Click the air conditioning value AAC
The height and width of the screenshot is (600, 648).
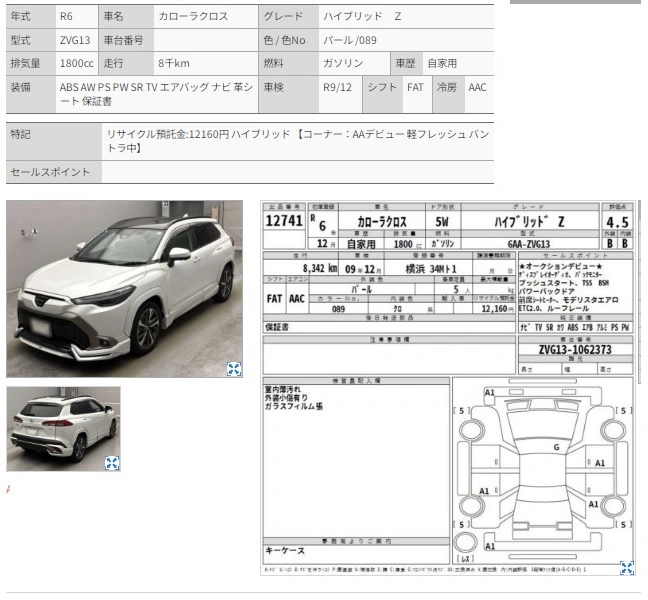(477, 87)
